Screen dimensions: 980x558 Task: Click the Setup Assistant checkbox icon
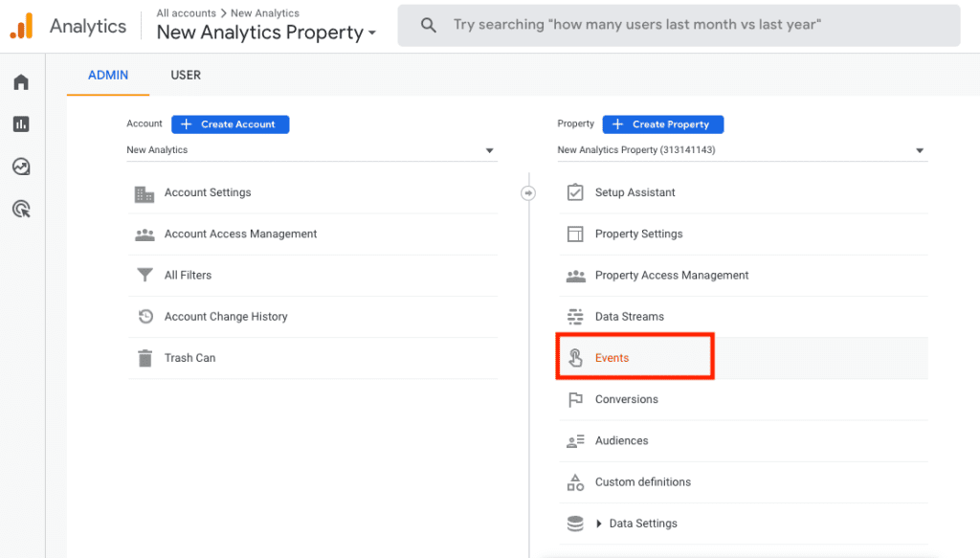point(575,192)
